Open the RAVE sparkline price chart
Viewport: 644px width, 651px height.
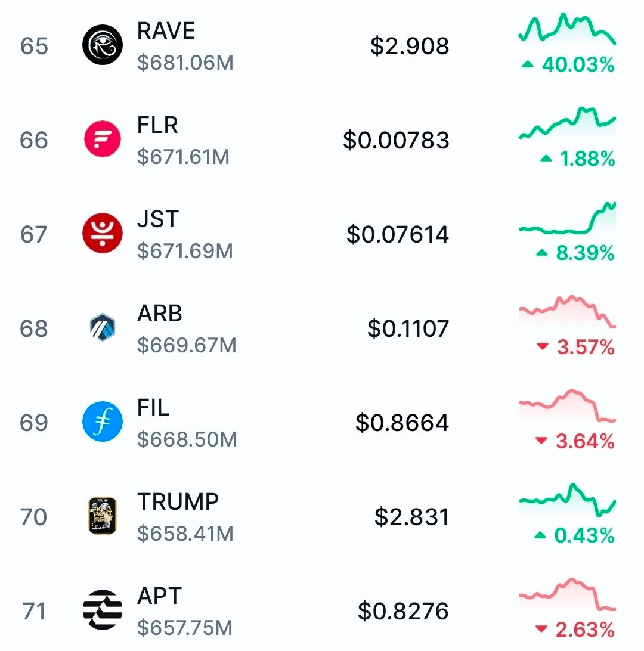coord(567,29)
